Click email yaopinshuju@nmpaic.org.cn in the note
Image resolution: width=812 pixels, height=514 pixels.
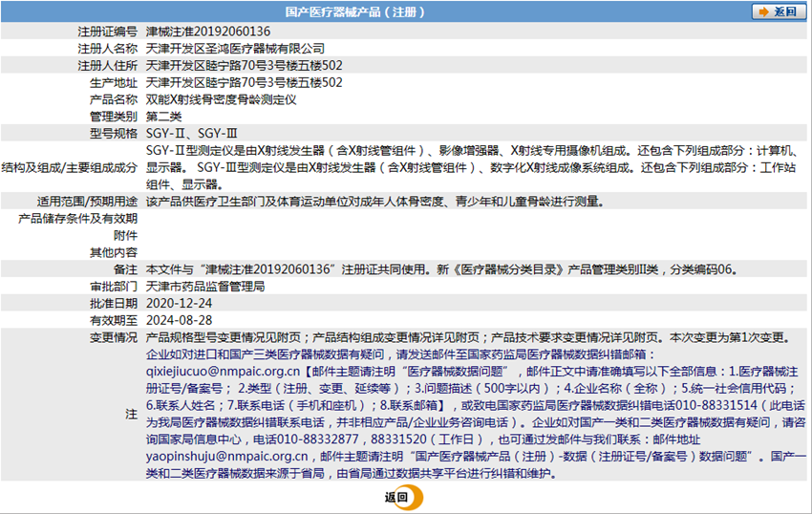226,457
